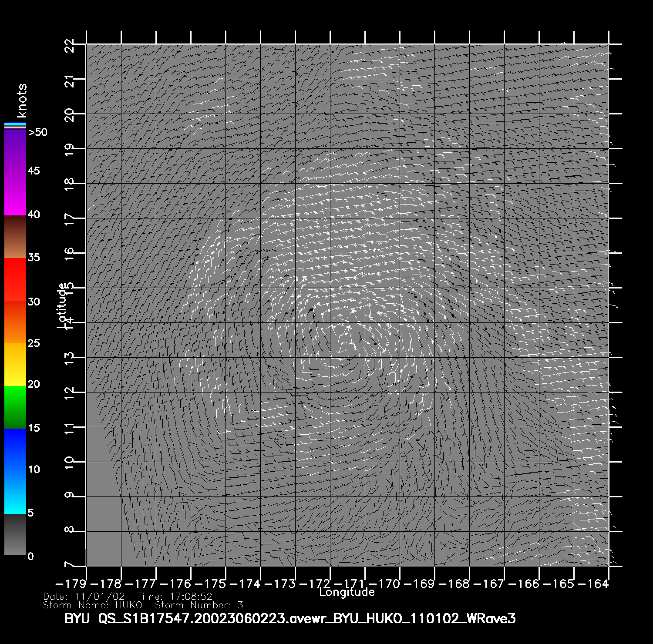The width and height of the screenshot is (653, 644).
Task: Click the latitude 22 tick label
Action: (x=69, y=45)
